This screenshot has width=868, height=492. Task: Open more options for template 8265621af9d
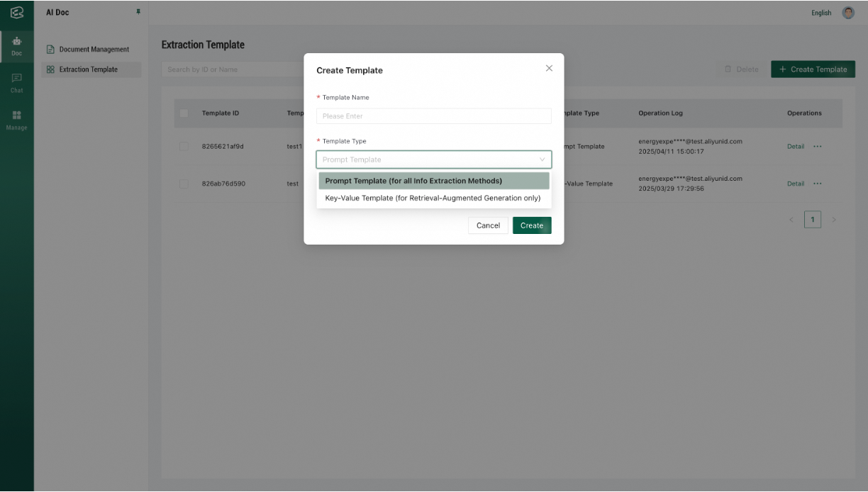click(818, 146)
